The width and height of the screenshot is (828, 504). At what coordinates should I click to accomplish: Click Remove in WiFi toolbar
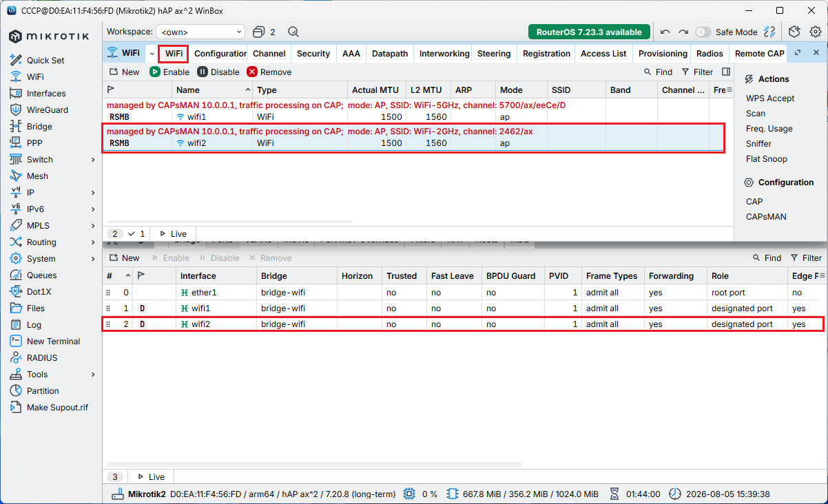tap(269, 72)
